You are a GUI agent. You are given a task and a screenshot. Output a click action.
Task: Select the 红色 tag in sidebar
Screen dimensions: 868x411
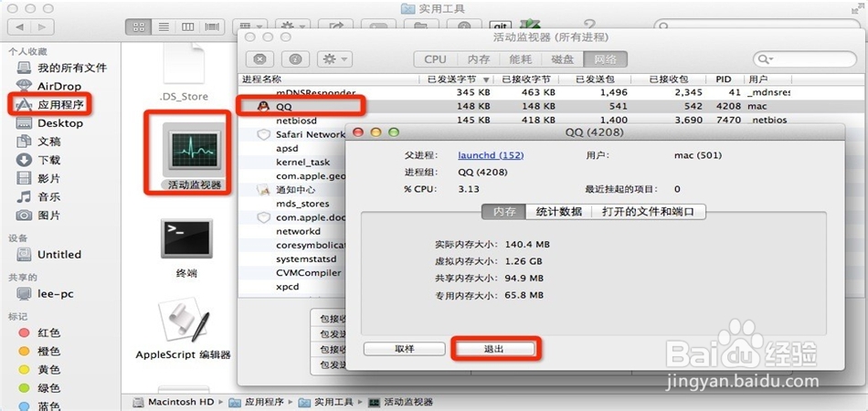[x=39, y=333]
